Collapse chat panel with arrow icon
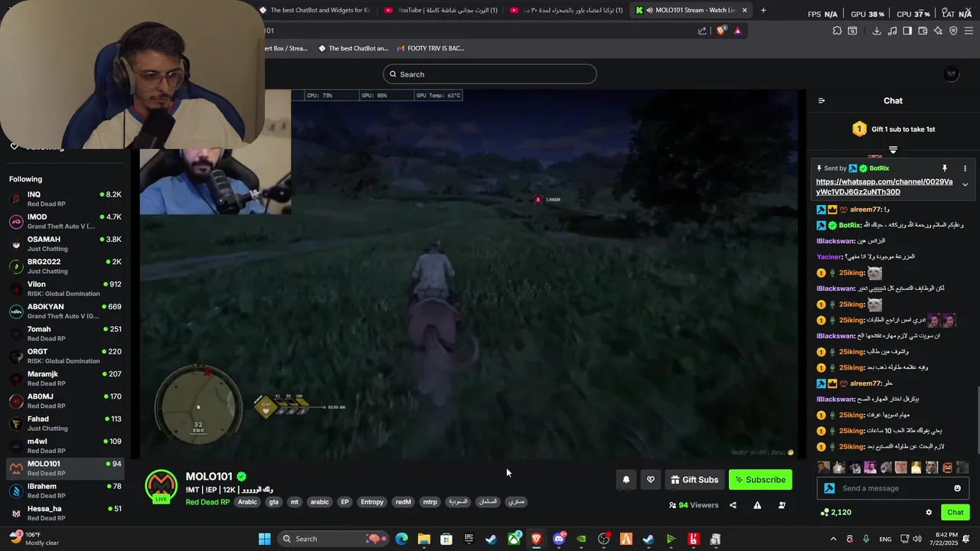 pyautogui.click(x=822, y=101)
